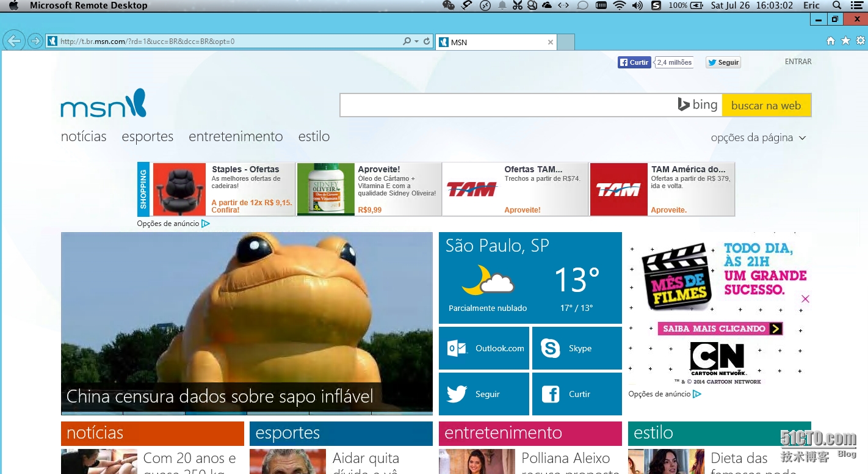Viewport: 868px width, 474px height.
Task: Open the Outlook.com tile
Action: 484,348
